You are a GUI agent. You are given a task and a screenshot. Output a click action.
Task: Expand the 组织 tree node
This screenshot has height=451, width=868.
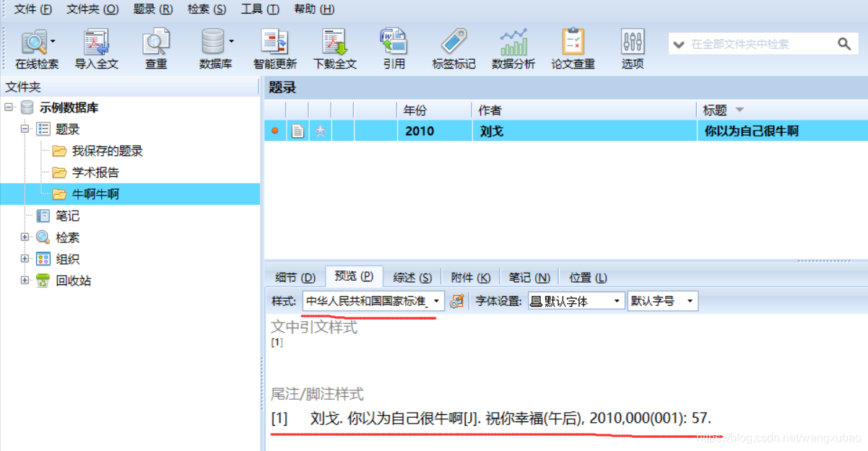tap(25, 258)
